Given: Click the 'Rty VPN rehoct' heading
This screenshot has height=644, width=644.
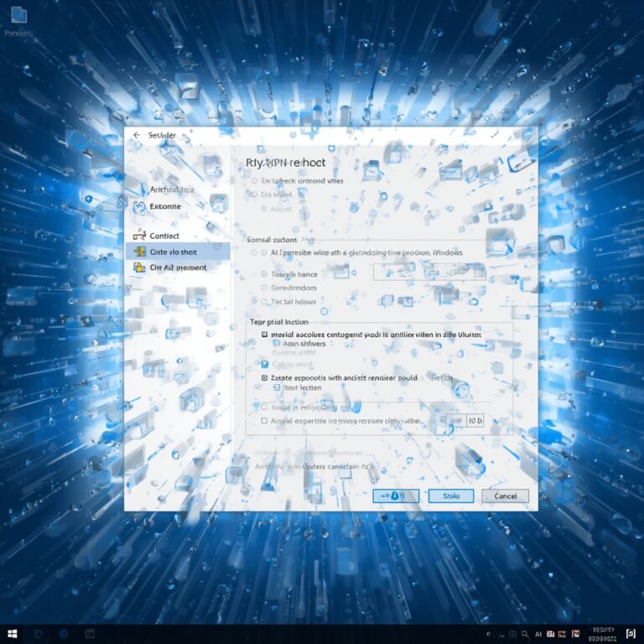Looking at the screenshot, I should tap(285, 163).
